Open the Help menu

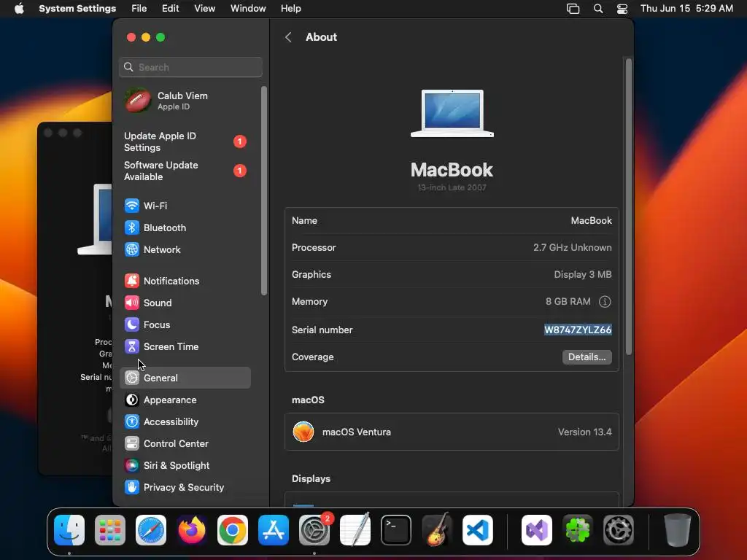[x=290, y=9]
